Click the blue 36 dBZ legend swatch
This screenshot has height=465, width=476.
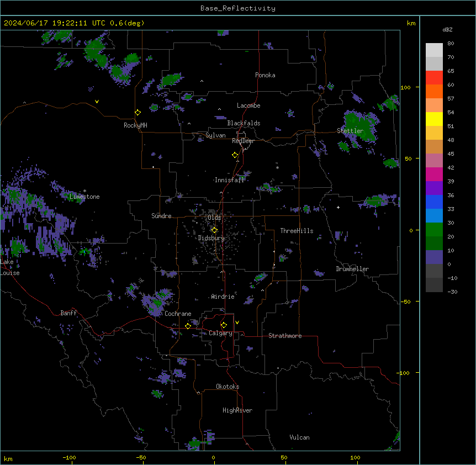click(434, 202)
